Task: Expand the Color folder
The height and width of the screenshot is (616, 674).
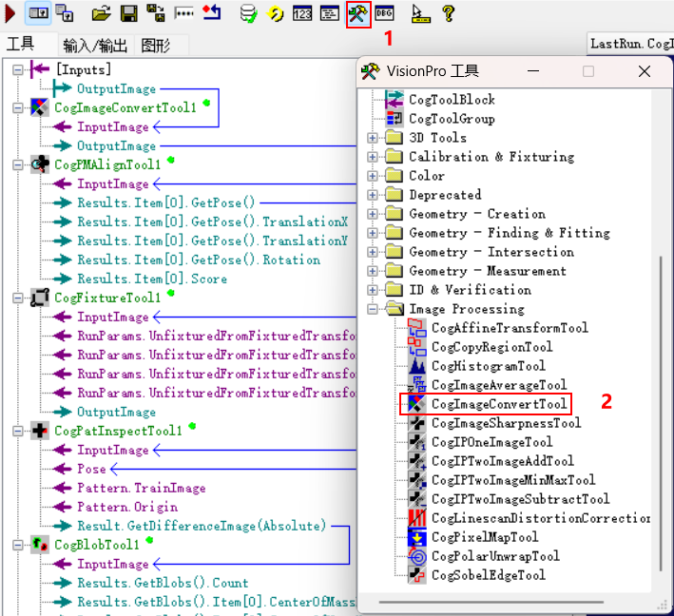Action: point(373,176)
